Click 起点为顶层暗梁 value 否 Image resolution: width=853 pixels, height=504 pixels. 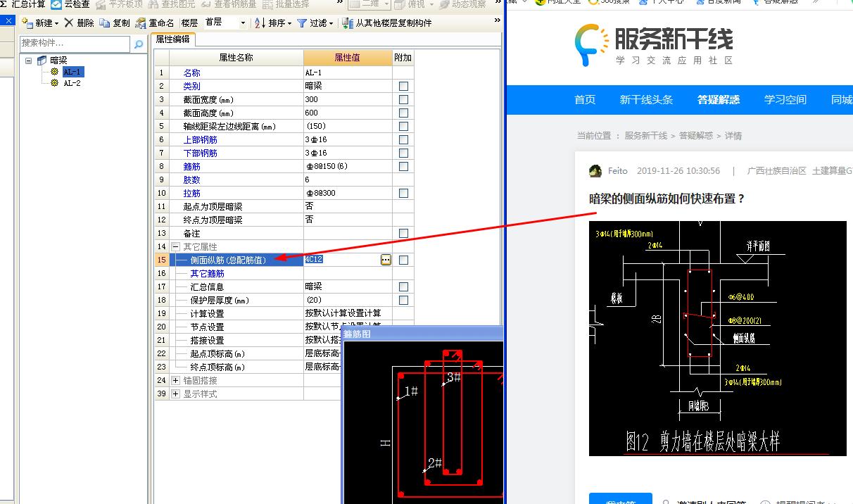click(348, 206)
